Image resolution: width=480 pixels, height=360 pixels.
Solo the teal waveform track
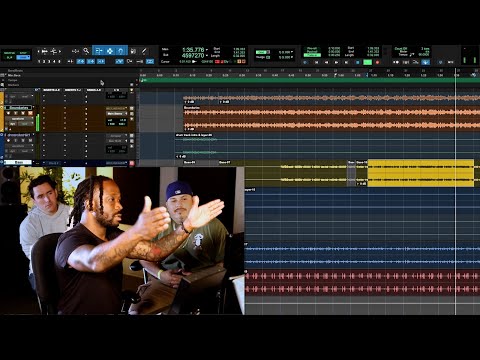coord(23,141)
